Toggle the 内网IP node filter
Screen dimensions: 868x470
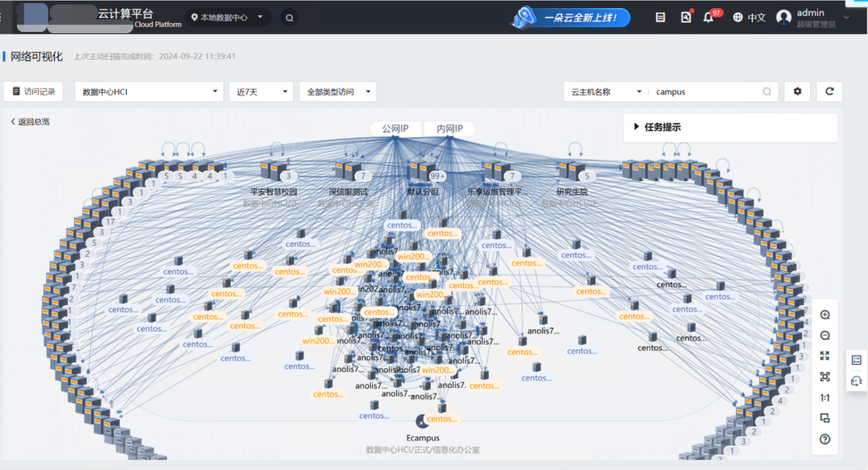tap(449, 129)
